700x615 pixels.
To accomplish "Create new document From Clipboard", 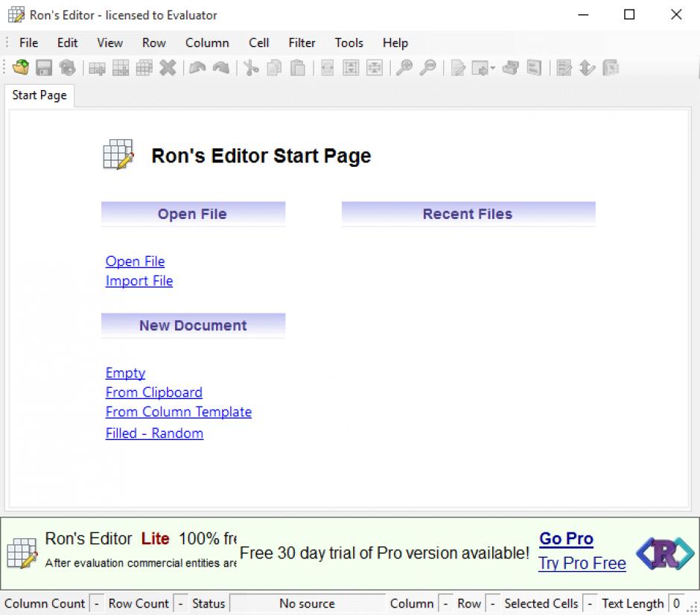I will pyautogui.click(x=153, y=392).
